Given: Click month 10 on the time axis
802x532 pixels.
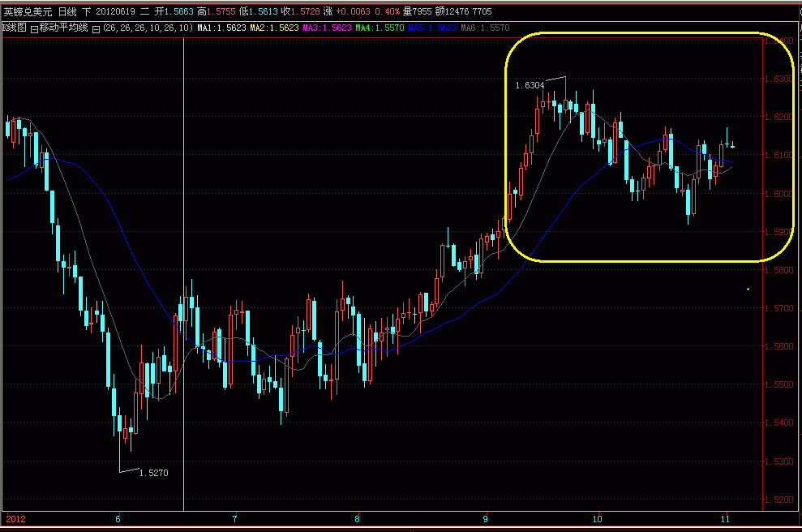Looking at the screenshot, I should 598,519.
